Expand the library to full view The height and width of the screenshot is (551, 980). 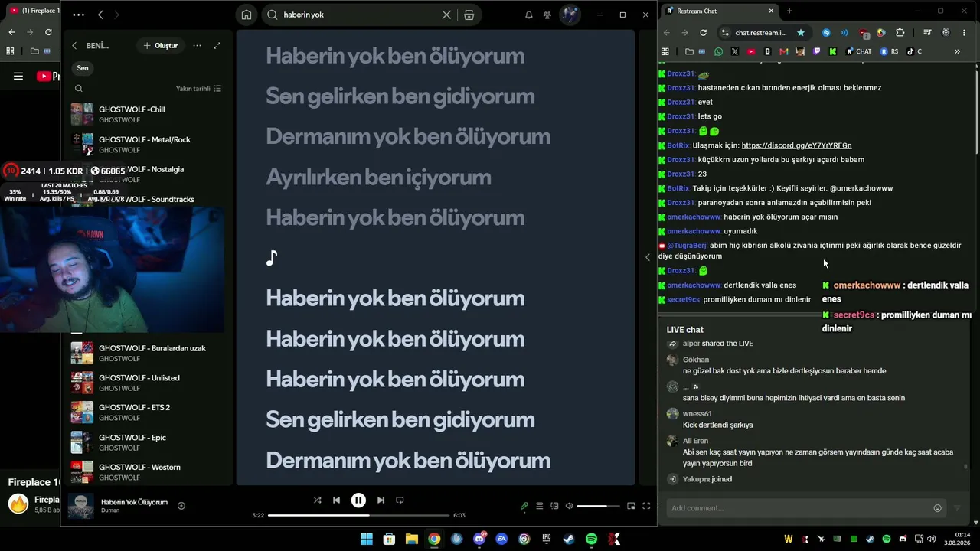pos(217,46)
